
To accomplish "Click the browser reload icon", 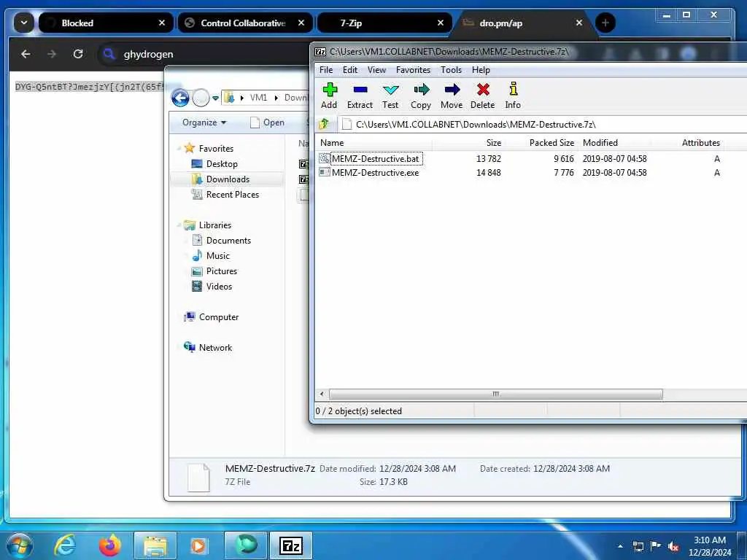I will (x=78, y=54).
